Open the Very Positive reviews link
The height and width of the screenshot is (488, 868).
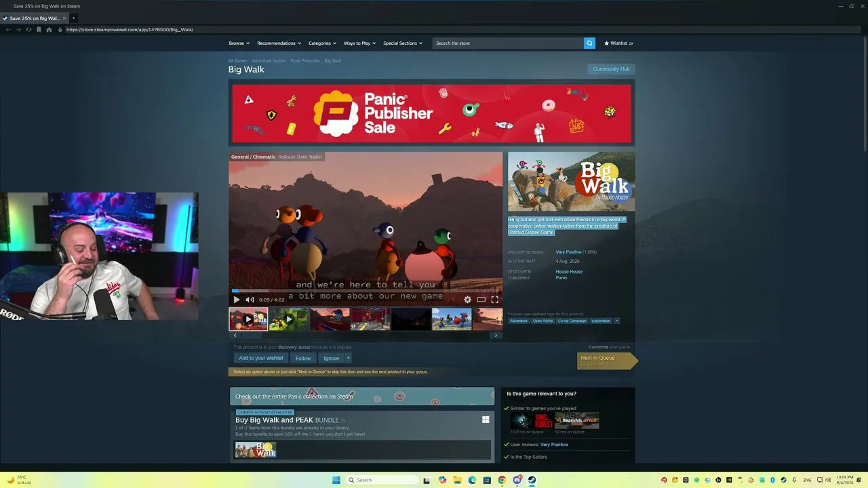tap(568, 252)
